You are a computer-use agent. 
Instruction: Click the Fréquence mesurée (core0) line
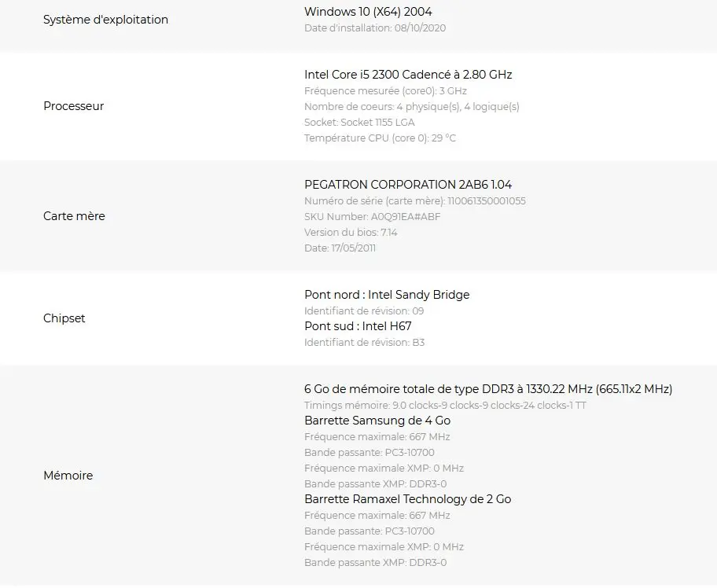coord(385,91)
